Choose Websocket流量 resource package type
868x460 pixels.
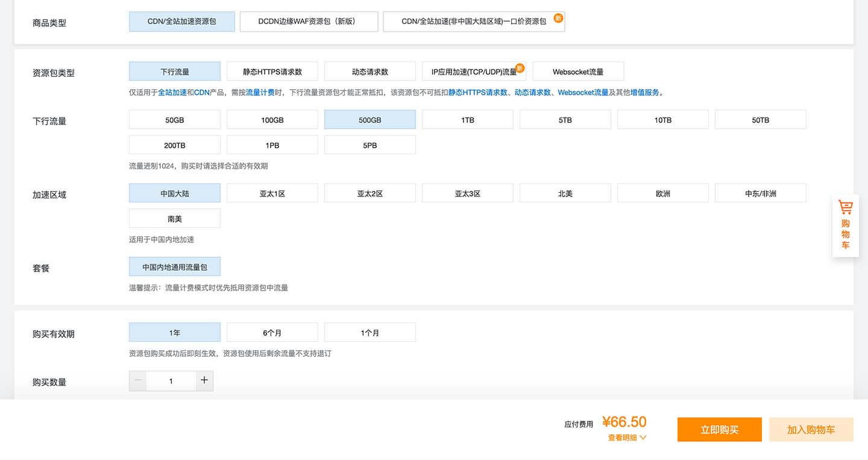[x=578, y=71]
